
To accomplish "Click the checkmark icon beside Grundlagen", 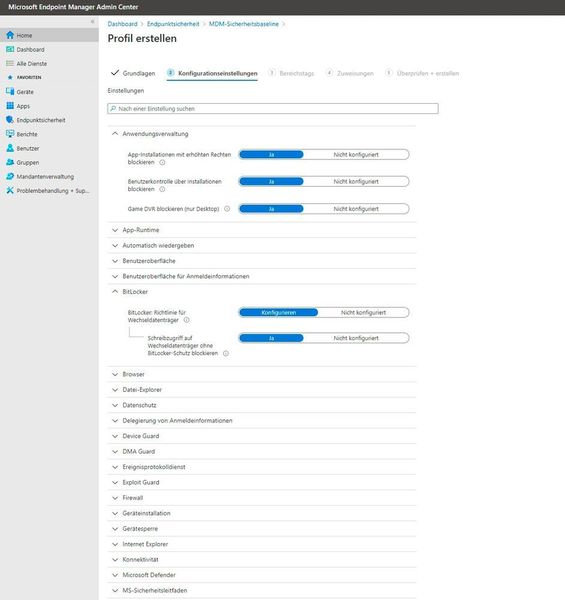I will 115,72.
